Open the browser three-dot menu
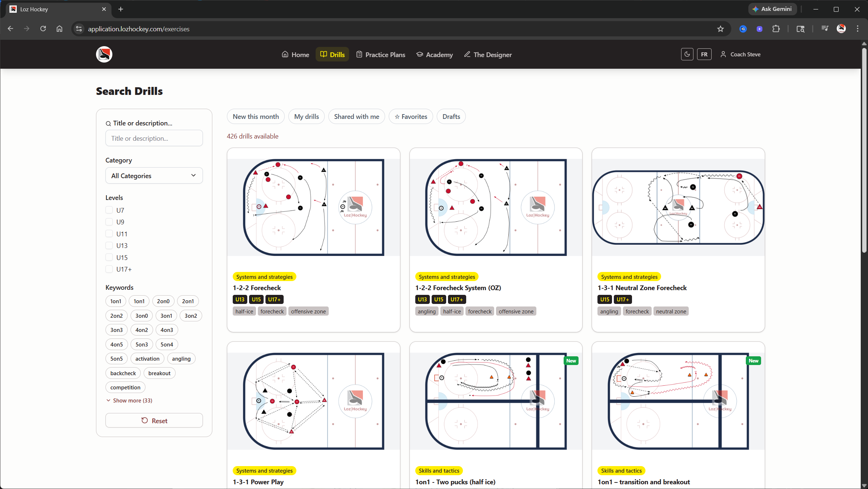 click(858, 29)
